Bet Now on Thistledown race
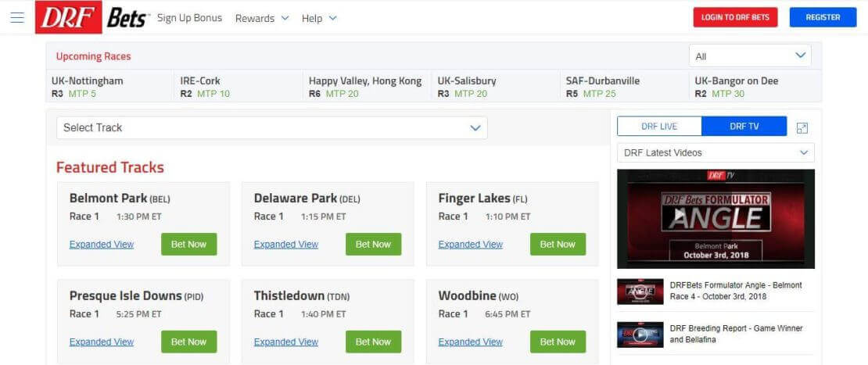The image size is (868, 365). [373, 342]
